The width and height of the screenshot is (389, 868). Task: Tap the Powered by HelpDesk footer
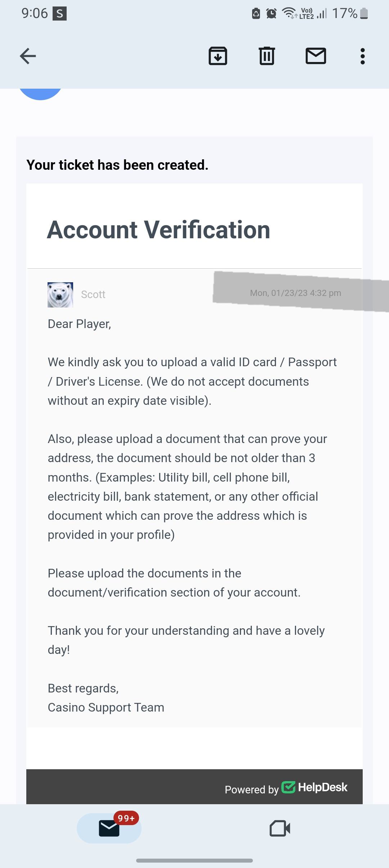251,789
